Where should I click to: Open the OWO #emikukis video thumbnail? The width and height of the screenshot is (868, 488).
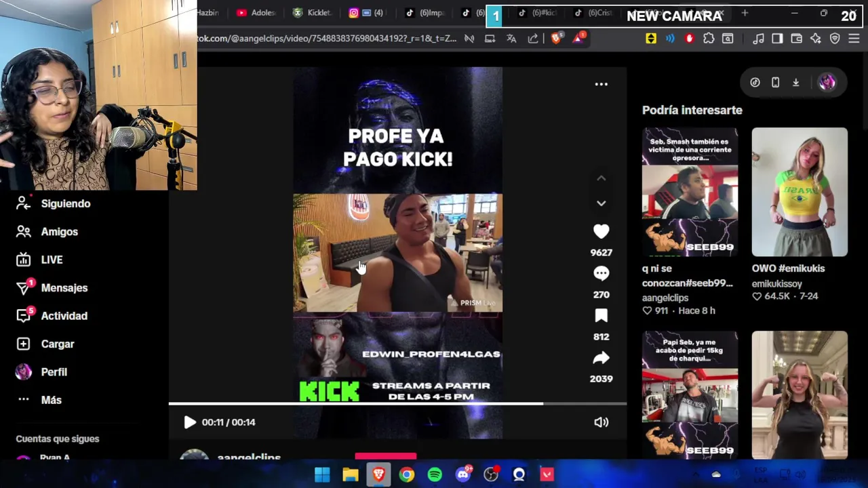pyautogui.click(x=800, y=192)
